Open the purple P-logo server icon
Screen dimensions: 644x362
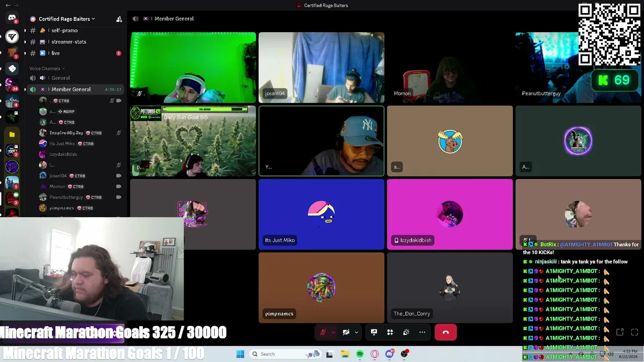pyautogui.click(x=12, y=166)
